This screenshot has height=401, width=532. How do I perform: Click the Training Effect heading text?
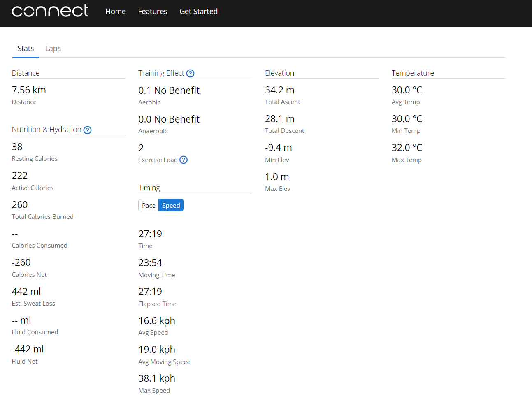pyautogui.click(x=161, y=73)
